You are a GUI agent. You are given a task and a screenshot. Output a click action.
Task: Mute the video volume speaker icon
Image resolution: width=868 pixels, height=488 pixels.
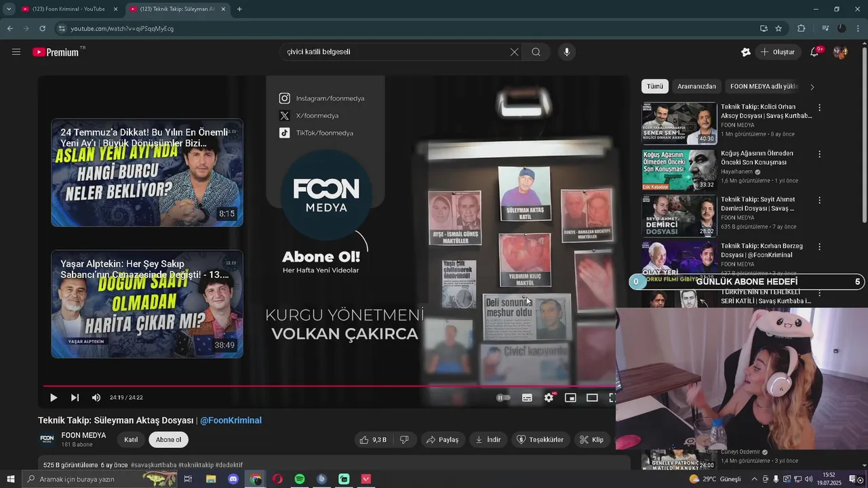(96, 398)
